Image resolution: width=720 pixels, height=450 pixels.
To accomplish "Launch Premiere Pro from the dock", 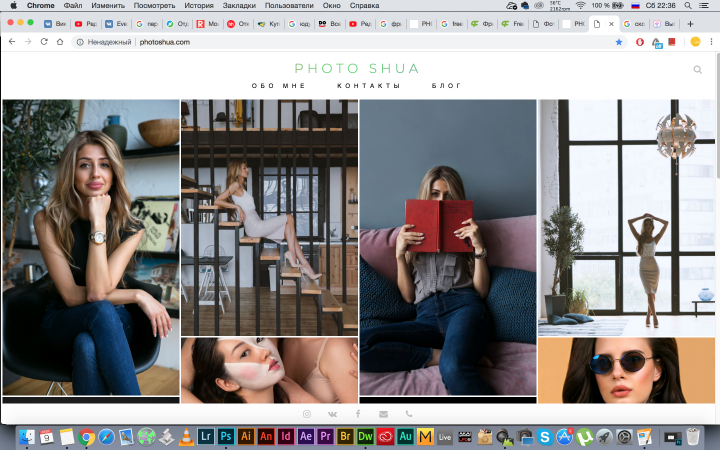I will pos(326,436).
